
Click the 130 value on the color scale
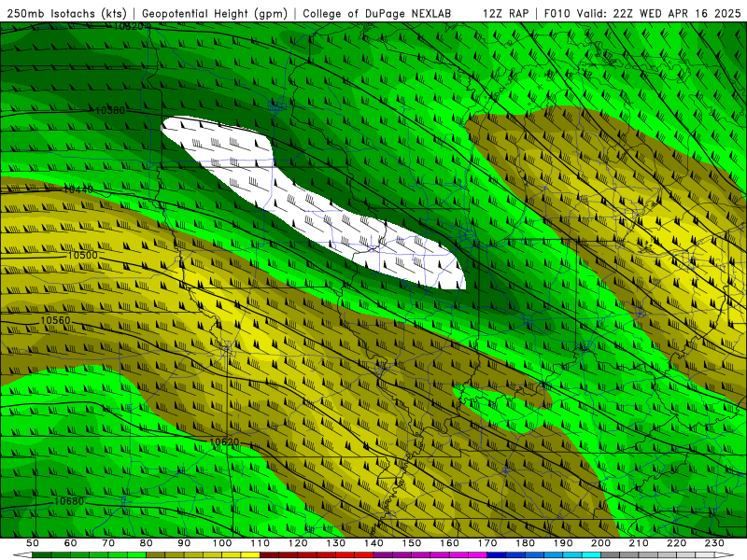point(336,543)
